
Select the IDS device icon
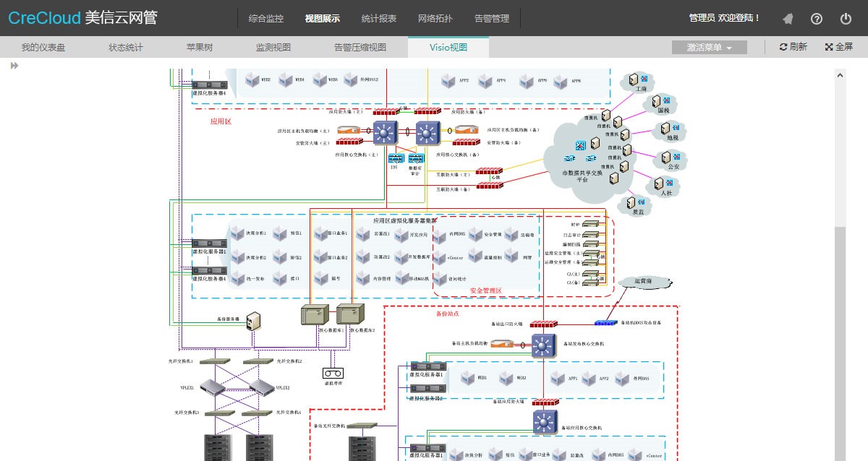[x=395, y=158]
